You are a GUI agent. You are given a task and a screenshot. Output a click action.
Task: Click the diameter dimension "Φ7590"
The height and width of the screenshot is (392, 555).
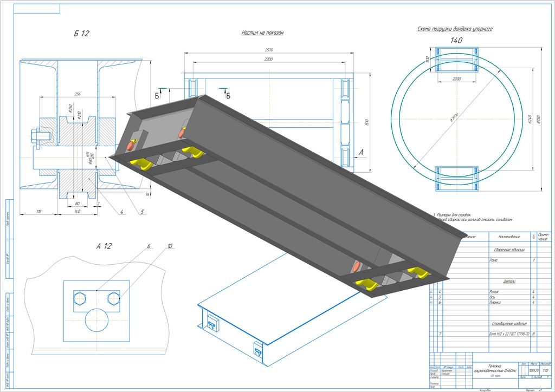455,117
